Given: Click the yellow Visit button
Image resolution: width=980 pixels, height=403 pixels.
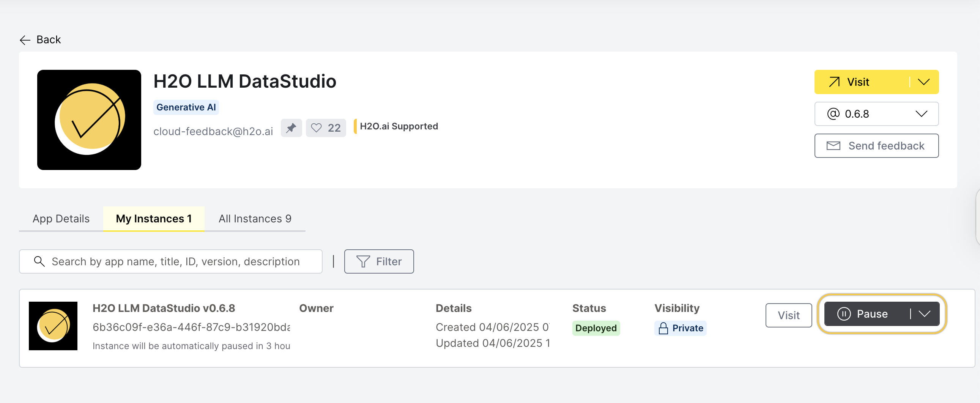Looking at the screenshot, I should (x=860, y=82).
